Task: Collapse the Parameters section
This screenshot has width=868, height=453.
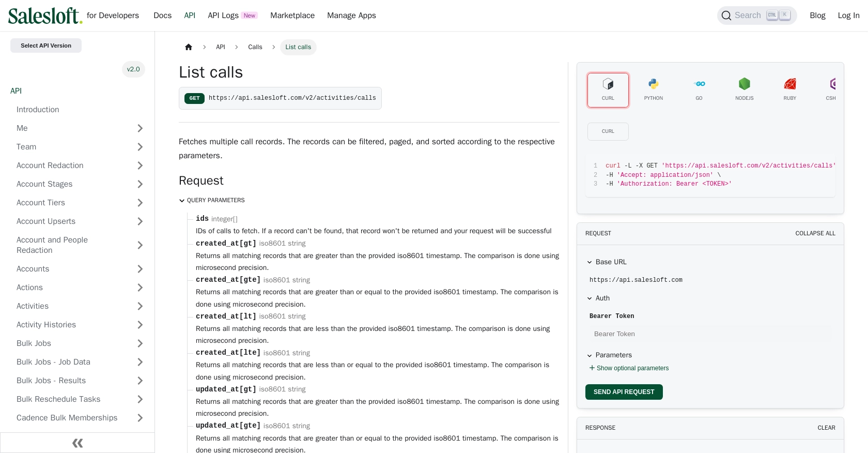Action: [x=609, y=355]
